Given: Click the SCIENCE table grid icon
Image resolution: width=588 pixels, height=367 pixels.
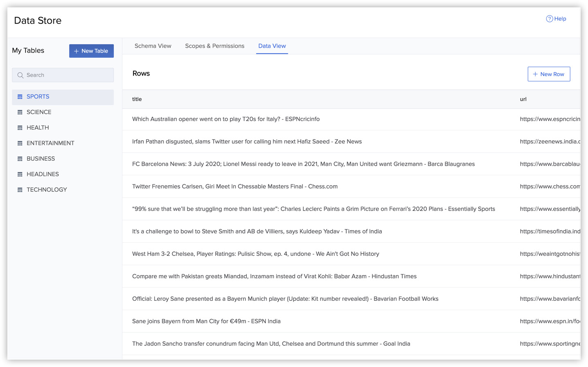Looking at the screenshot, I should click(20, 112).
